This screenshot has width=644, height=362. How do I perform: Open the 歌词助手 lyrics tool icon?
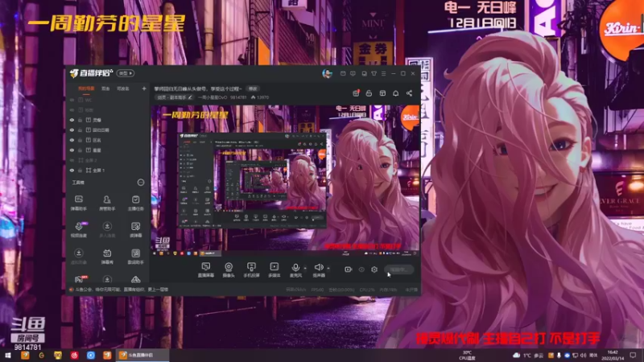(x=135, y=257)
